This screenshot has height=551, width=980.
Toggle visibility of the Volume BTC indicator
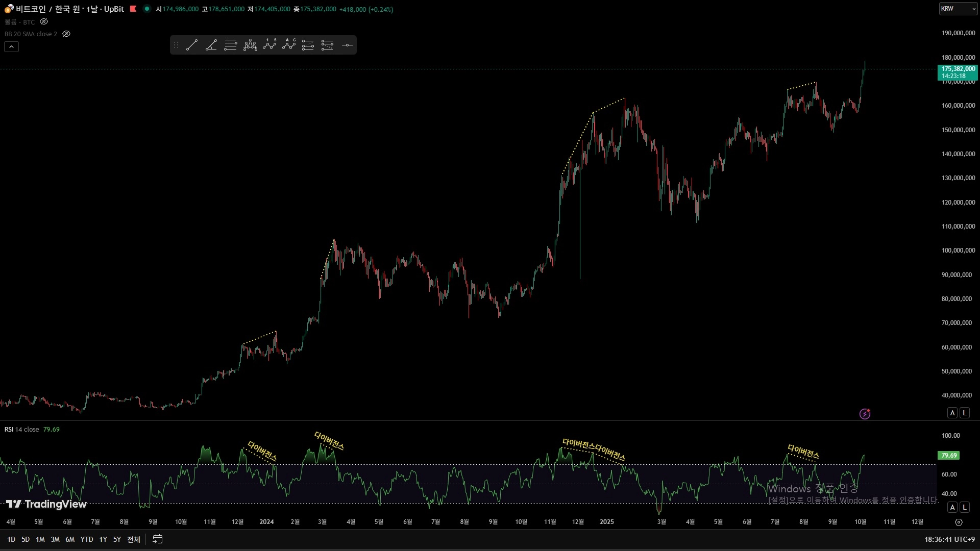pyautogui.click(x=44, y=22)
